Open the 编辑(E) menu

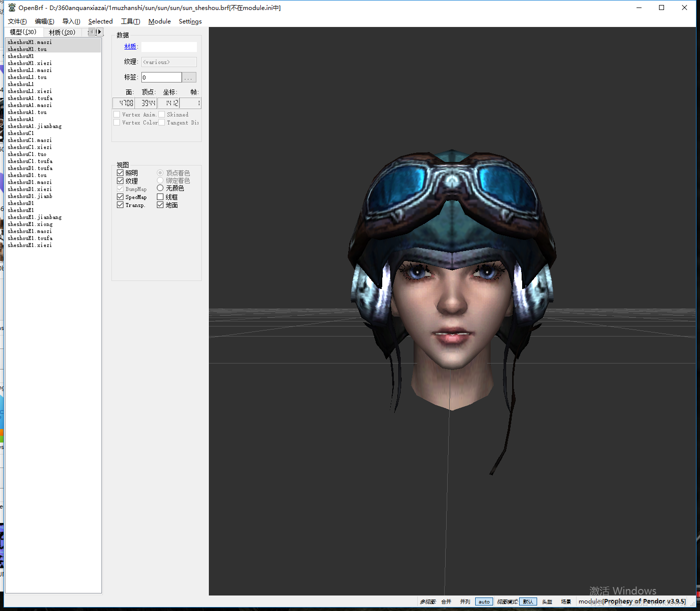(x=44, y=21)
